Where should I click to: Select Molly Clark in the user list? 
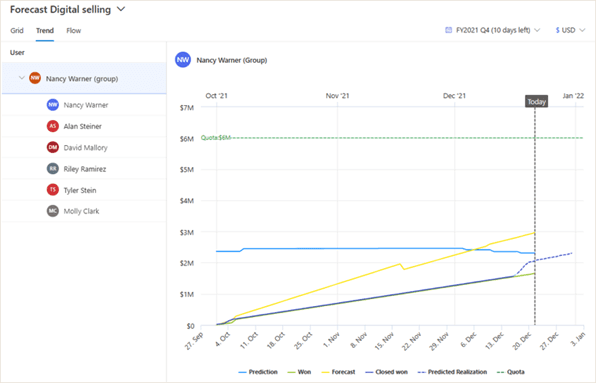84,211
